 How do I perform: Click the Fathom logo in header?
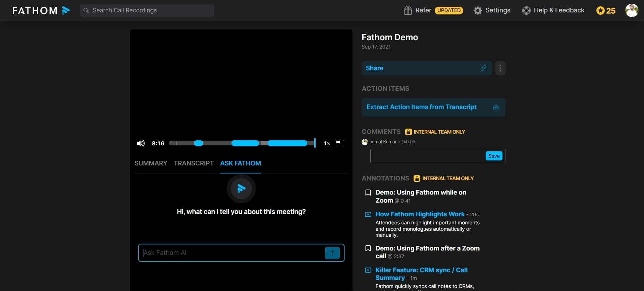(41, 10)
